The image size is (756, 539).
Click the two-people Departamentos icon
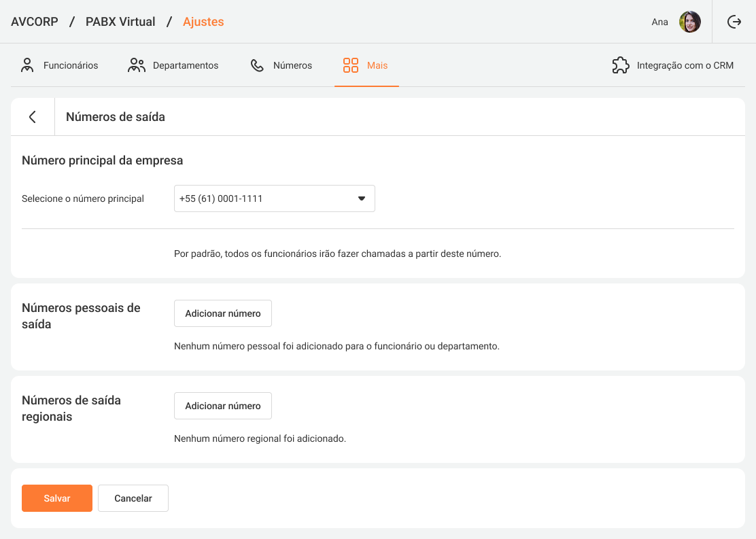coord(137,65)
